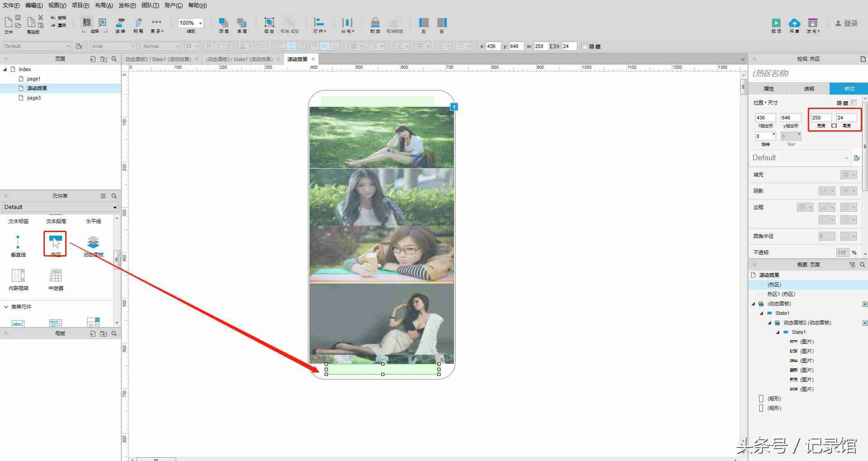Click the 登录 login button
The width and height of the screenshot is (868, 461).
[x=847, y=24]
